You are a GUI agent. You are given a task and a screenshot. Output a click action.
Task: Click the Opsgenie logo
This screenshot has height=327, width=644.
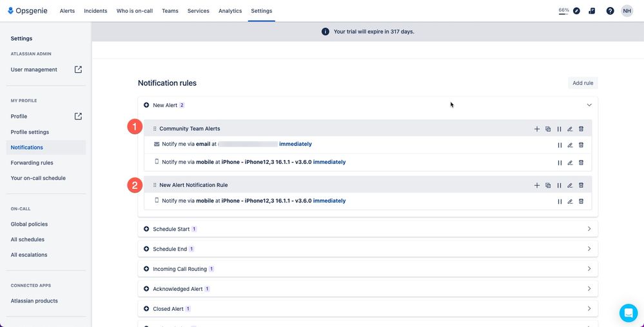tap(28, 11)
